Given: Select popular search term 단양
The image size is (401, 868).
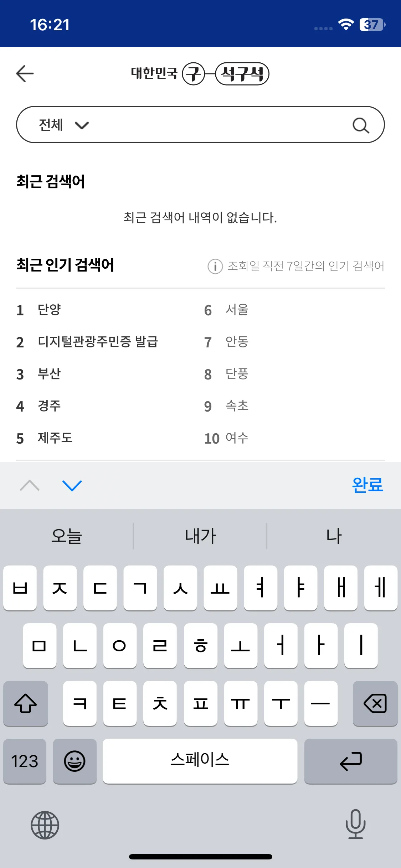Looking at the screenshot, I should pos(49,310).
